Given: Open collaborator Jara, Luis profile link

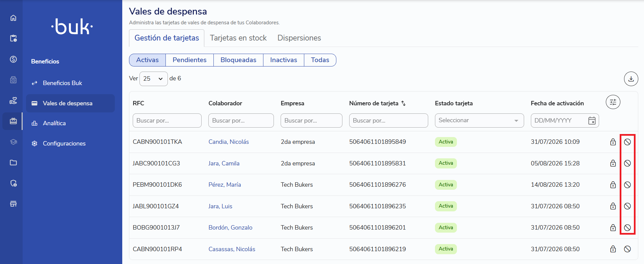Looking at the screenshot, I should [x=220, y=206].
